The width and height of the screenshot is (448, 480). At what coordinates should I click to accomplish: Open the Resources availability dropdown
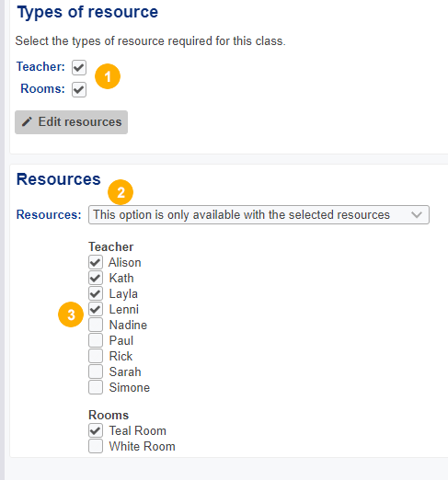click(258, 214)
